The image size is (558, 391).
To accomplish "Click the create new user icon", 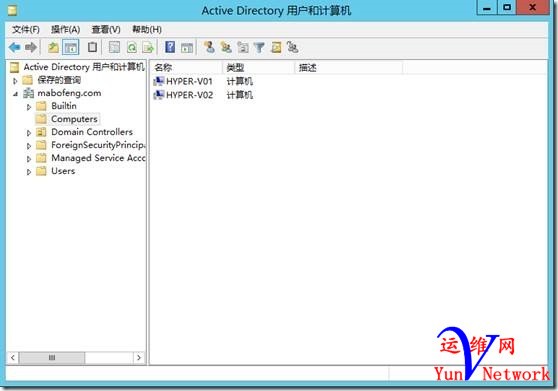I will point(209,47).
